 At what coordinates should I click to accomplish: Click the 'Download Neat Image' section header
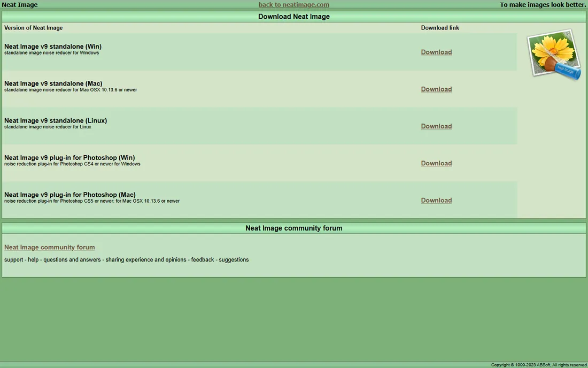(x=293, y=17)
